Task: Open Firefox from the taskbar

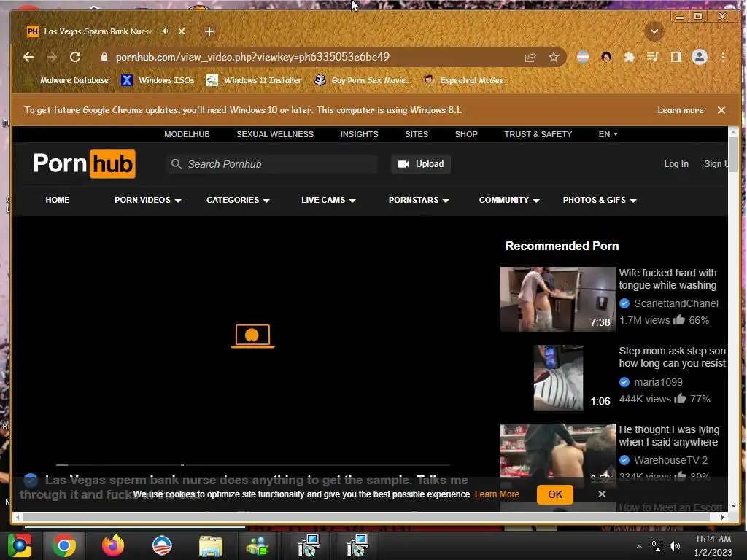Action: coord(113,545)
